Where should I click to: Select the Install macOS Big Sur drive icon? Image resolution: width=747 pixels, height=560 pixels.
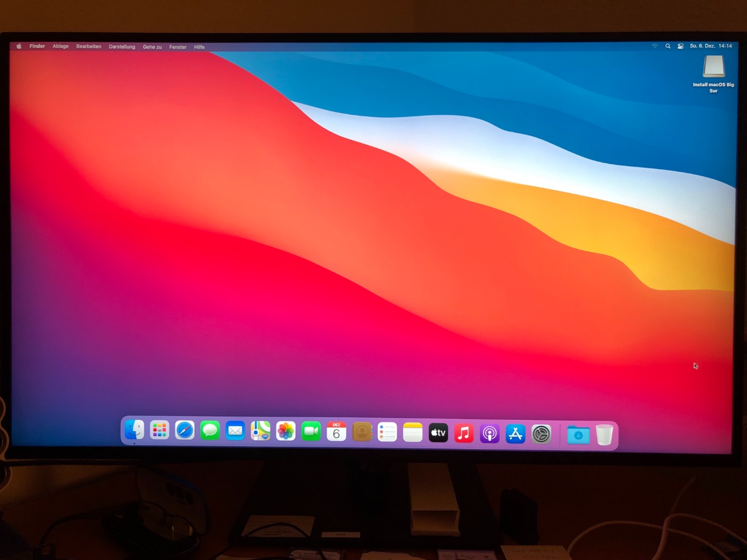[x=714, y=66]
